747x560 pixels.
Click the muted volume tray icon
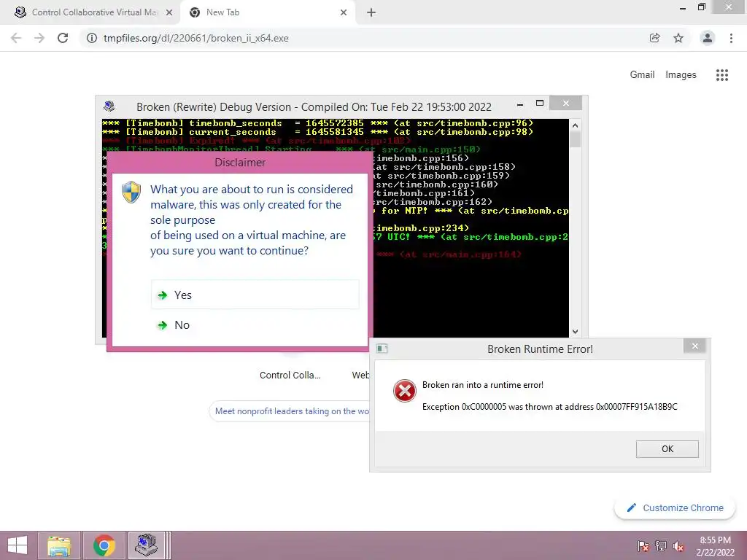point(678,546)
